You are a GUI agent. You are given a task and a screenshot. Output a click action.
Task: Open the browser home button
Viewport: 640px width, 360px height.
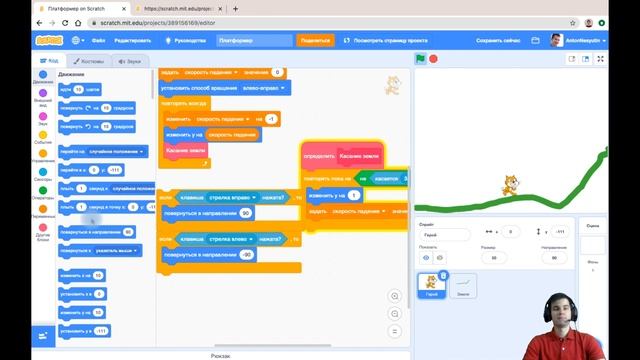78,23
